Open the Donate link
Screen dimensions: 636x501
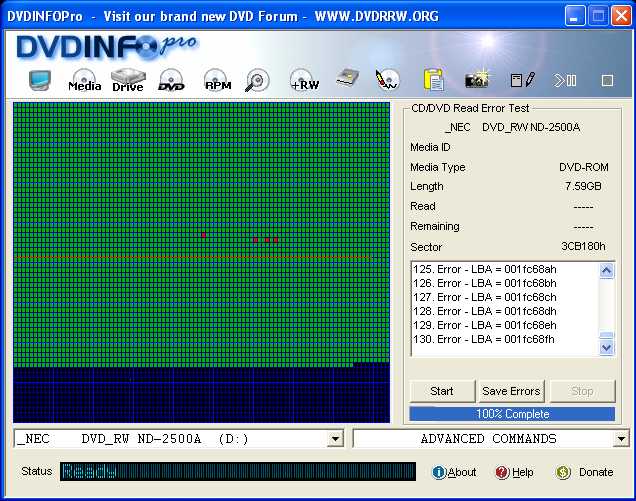(x=596, y=472)
